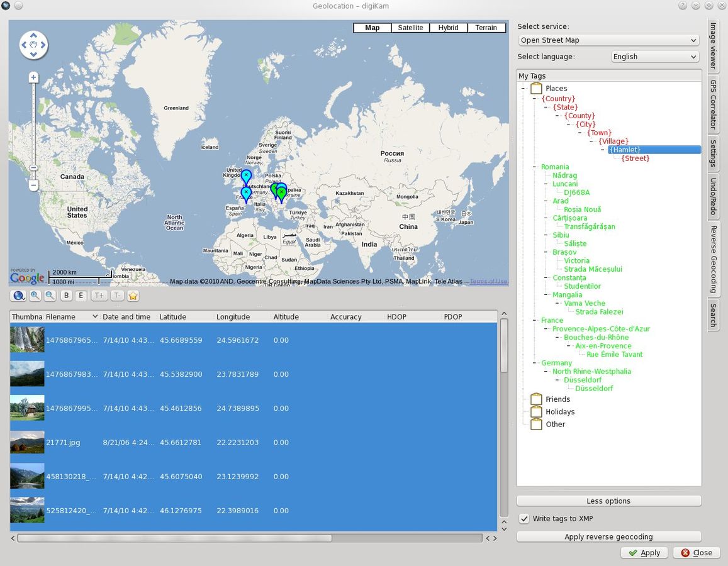Image resolution: width=728 pixels, height=566 pixels.
Task: Click the Less options button
Action: tap(608, 501)
